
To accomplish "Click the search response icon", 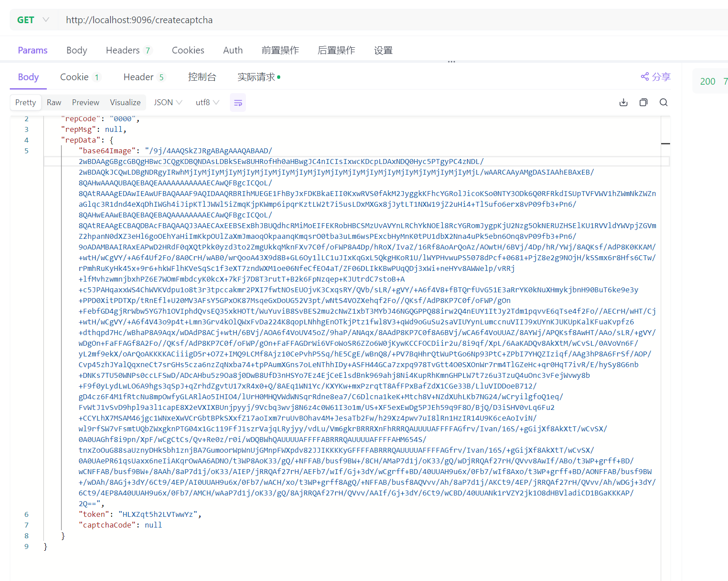I will click(663, 102).
